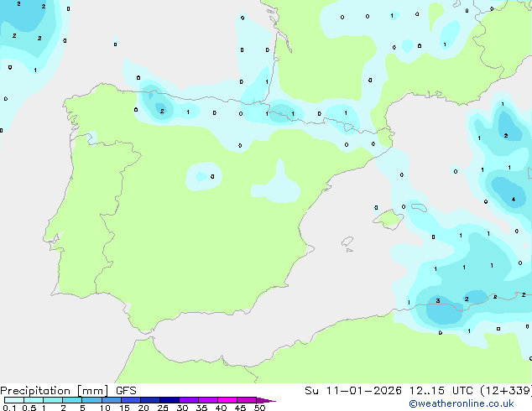
Task: Click the 'Su 11-01-2026' date text
Action: coord(353,391)
